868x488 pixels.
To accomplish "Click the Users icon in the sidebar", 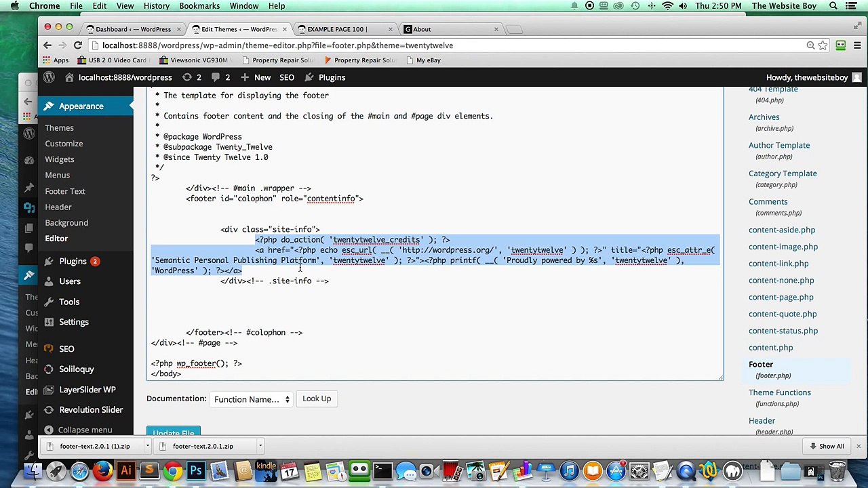I will pos(48,281).
